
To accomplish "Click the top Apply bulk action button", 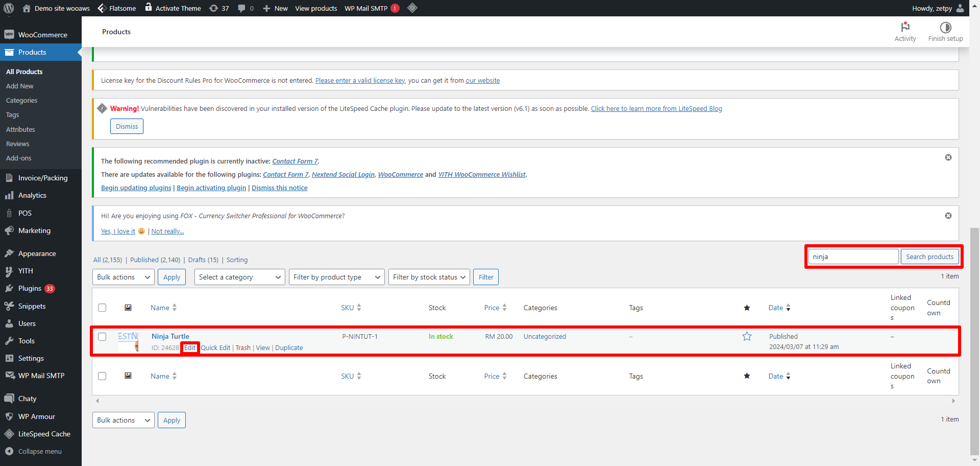I will coord(171,277).
